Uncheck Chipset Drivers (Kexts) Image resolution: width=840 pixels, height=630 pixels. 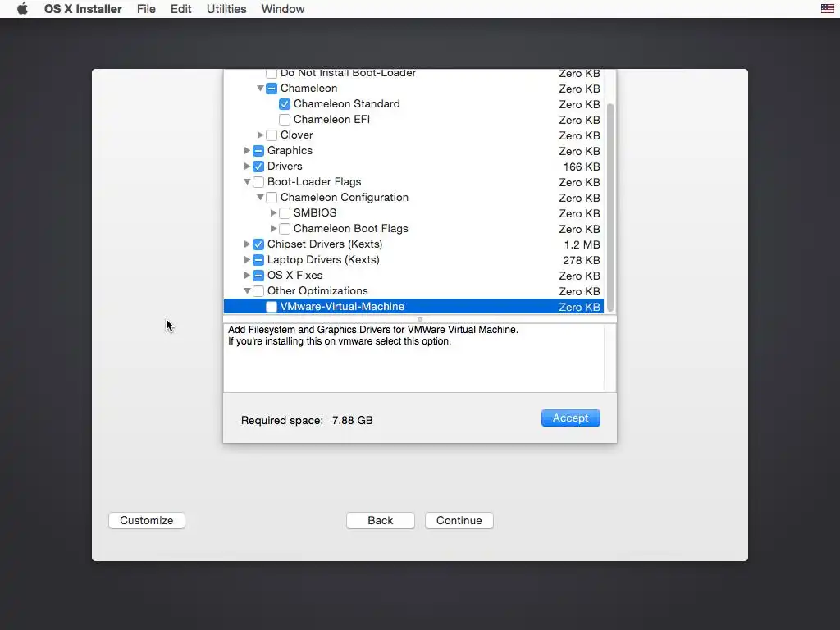(258, 244)
